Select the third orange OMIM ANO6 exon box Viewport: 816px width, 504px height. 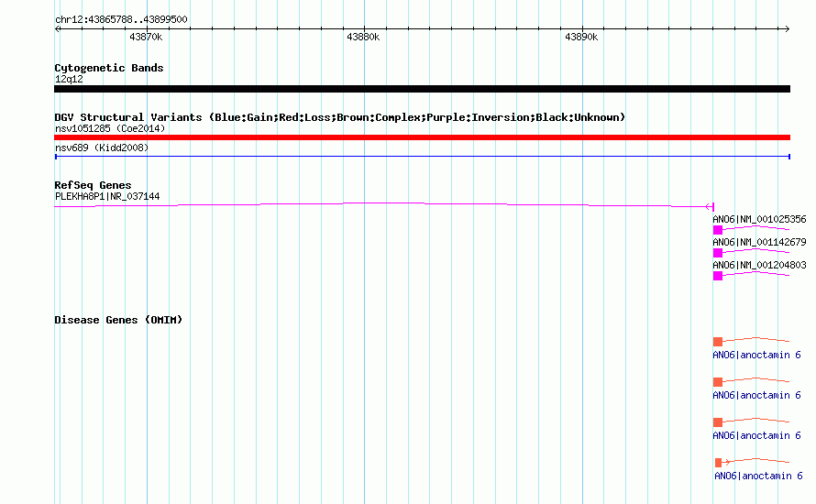tap(718, 422)
